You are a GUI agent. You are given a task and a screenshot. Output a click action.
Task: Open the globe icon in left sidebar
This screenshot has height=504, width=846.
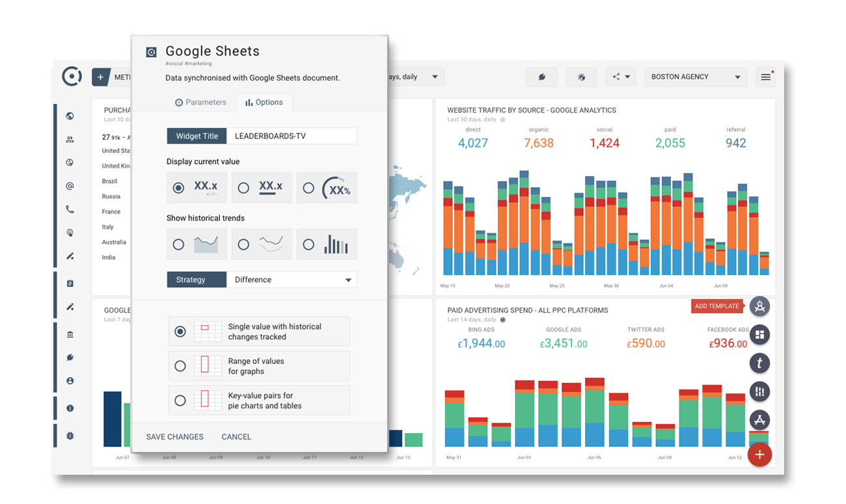(x=70, y=116)
